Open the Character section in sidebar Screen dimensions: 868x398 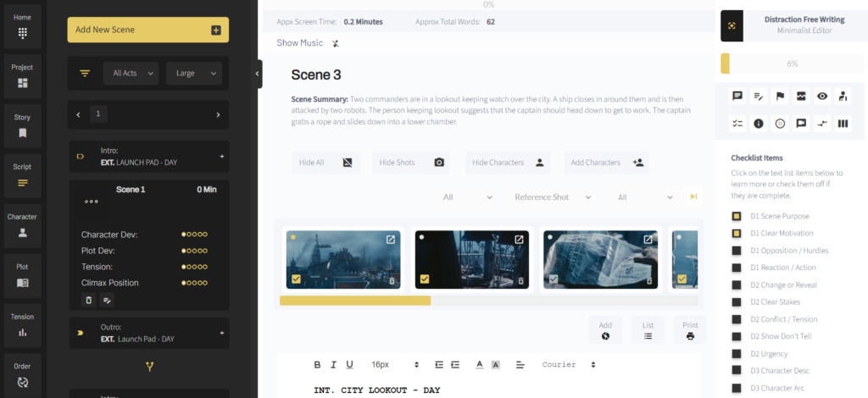click(x=22, y=224)
